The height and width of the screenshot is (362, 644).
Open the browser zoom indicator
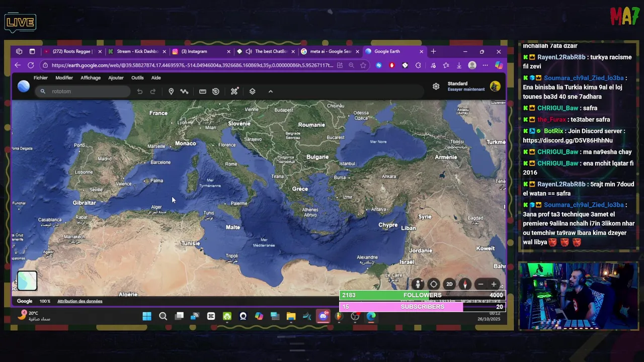[351, 65]
